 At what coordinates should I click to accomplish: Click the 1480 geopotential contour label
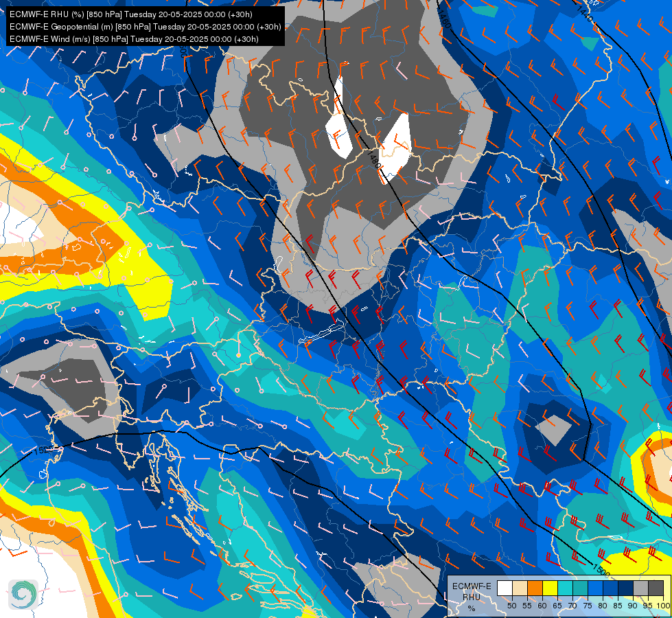pos(373,159)
